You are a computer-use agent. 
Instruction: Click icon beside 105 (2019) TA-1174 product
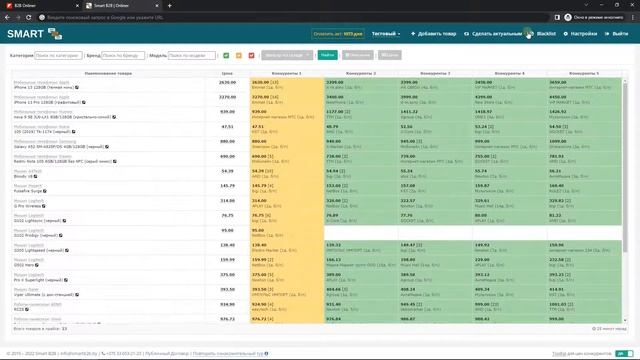tap(73, 132)
